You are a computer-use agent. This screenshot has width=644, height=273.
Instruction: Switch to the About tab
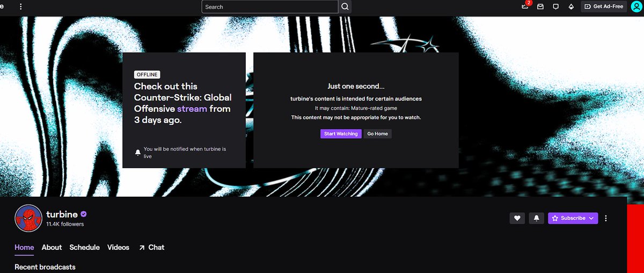(52, 247)
